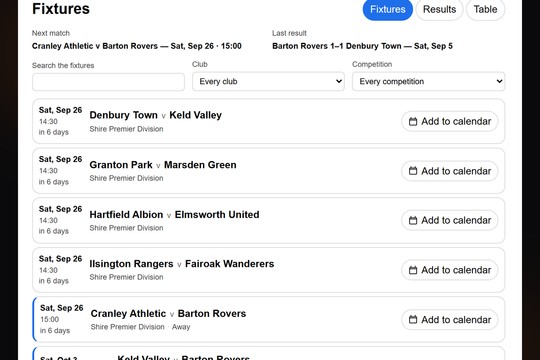Viewport: 540px width, 360px height.
Task: Click team name Ilsington Rangers
Action: pos(131,264)
